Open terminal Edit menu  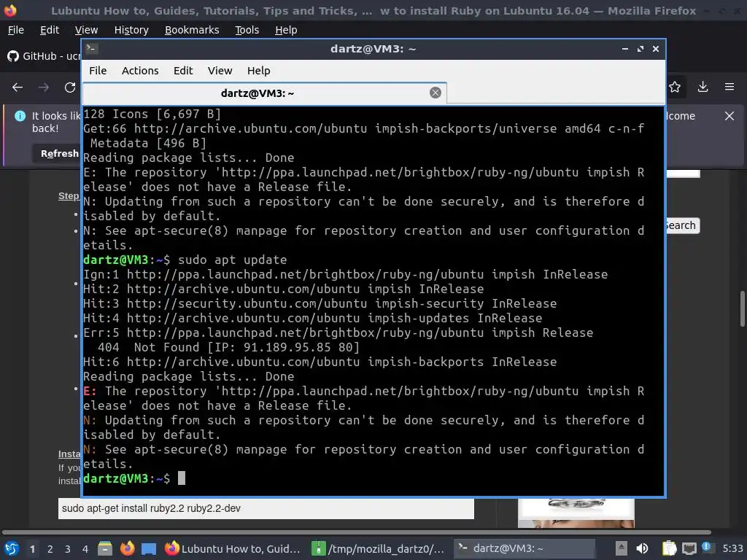pos(183,71)
